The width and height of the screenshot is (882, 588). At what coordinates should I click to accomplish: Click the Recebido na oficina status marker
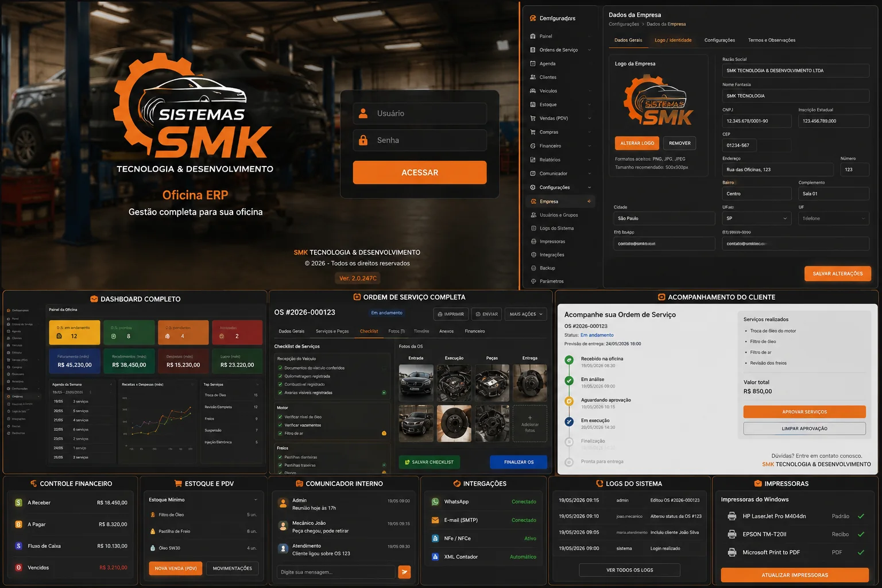[569, 360]
